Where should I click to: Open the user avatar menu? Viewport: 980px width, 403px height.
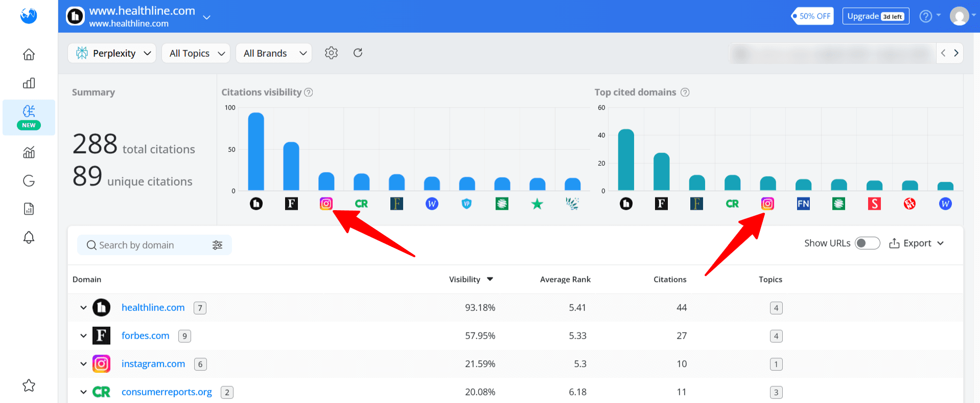click(960, 16)
